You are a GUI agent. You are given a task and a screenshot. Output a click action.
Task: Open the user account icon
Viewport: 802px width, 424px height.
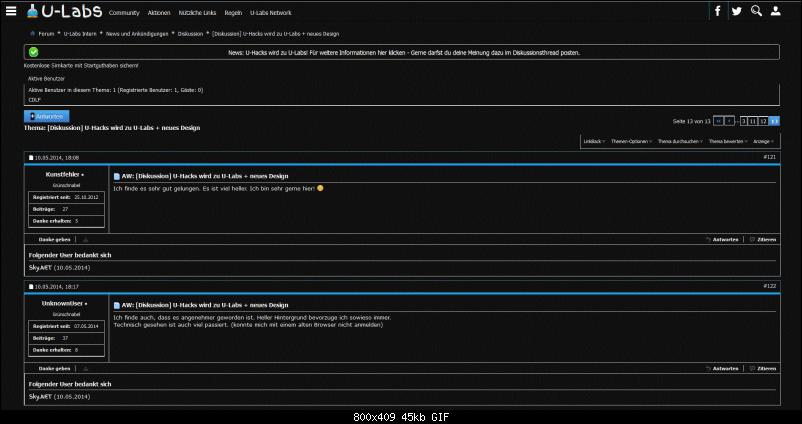[775, 11]
